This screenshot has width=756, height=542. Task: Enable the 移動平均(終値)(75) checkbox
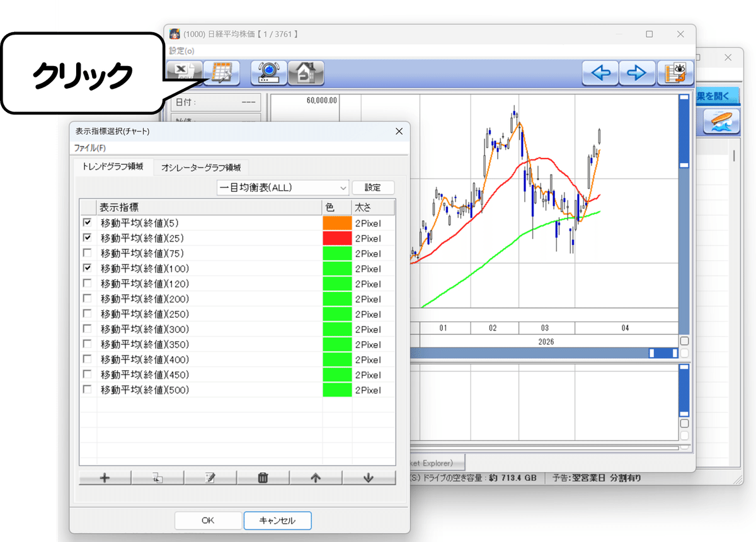tap(87, 253)
